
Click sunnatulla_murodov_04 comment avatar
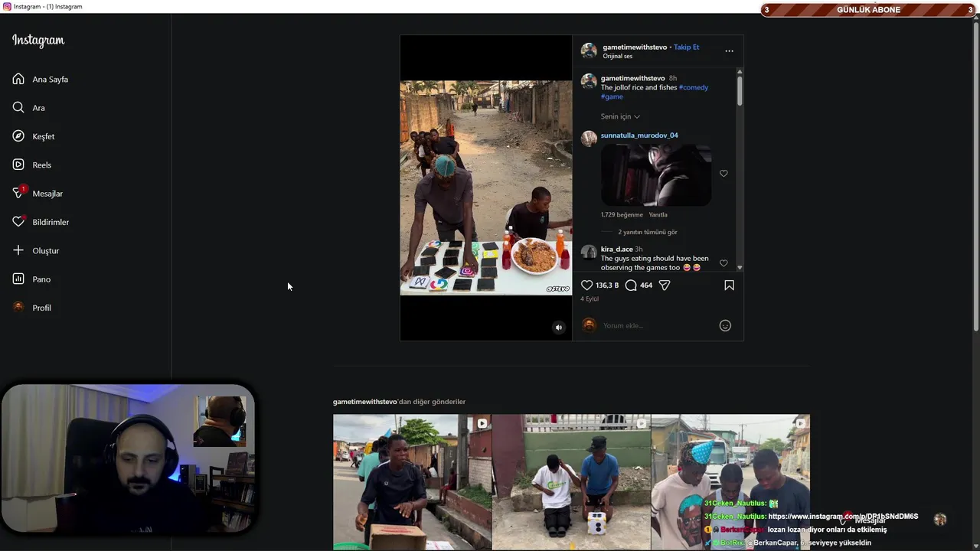pos(589,139)
